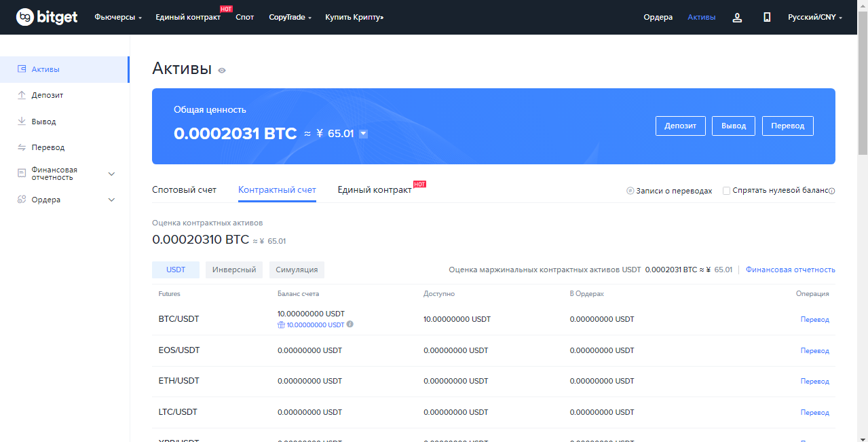The image size is (868, 442).
Task: Open Спот in top navigation
Action: (245, 17)
